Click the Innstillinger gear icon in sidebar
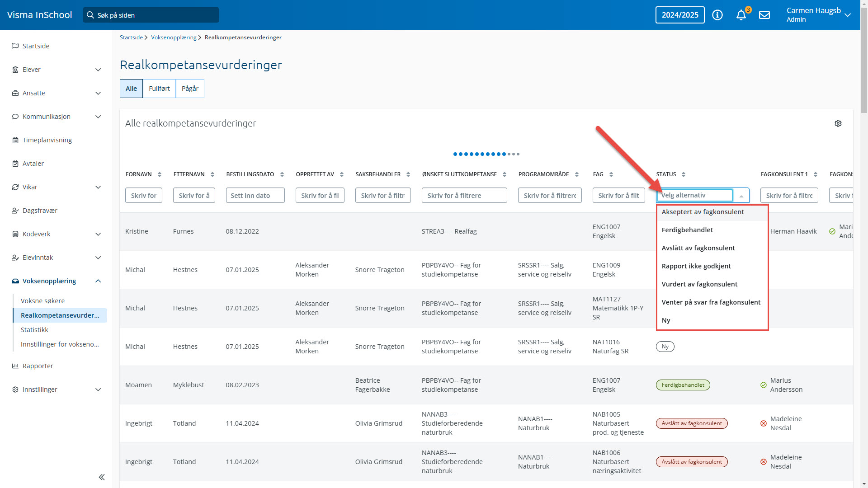Screen dimensions: 868x488 (x=15, y=389)
